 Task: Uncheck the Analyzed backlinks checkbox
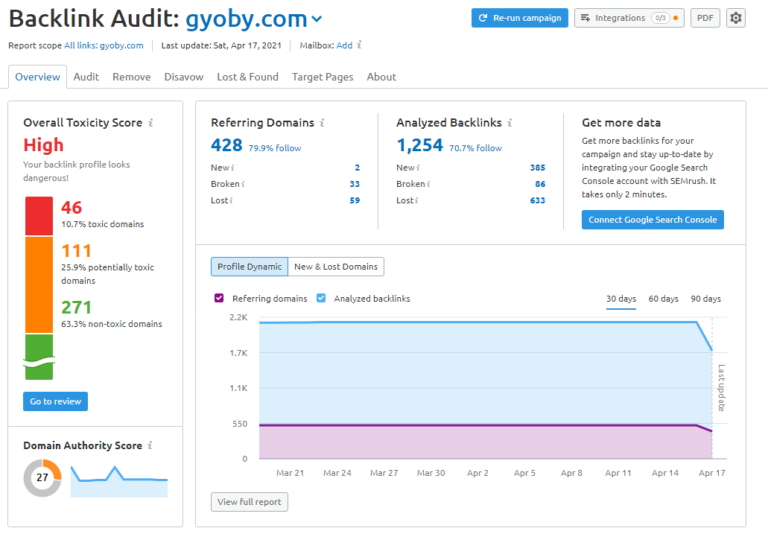coord(321,298)
